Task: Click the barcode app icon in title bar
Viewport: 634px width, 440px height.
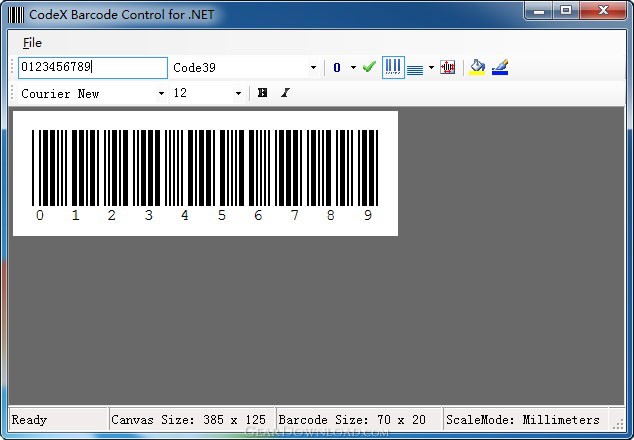Action: point(16,15)
